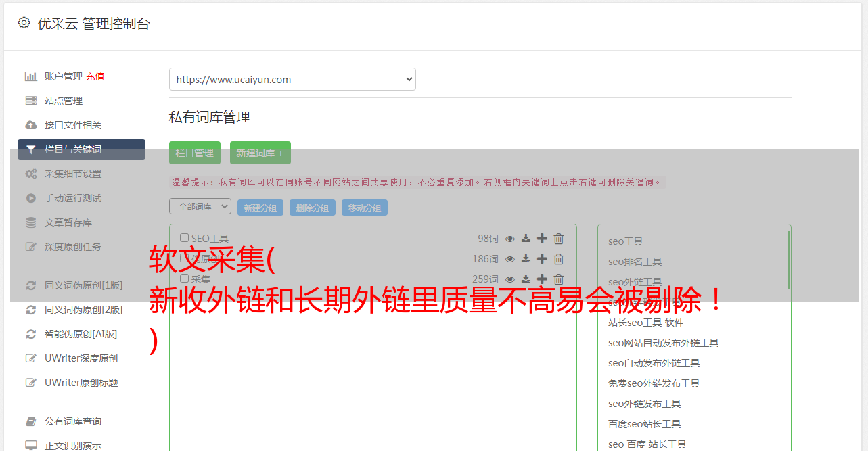Image resolution: width=868 pixels, height=451 pixels.
Task: Select keyword seo外链发布工具
Action: point(645,404)
